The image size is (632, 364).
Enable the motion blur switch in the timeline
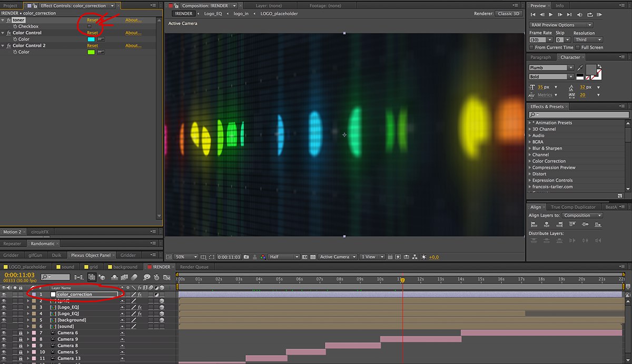(134, 277)
